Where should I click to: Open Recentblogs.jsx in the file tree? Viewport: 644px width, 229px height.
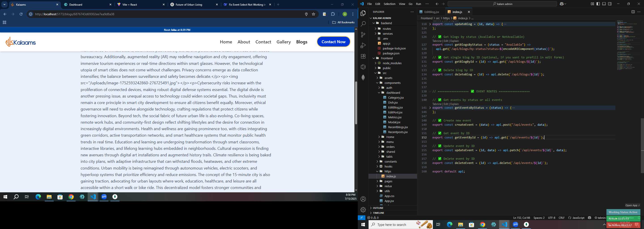click(398, 127)
